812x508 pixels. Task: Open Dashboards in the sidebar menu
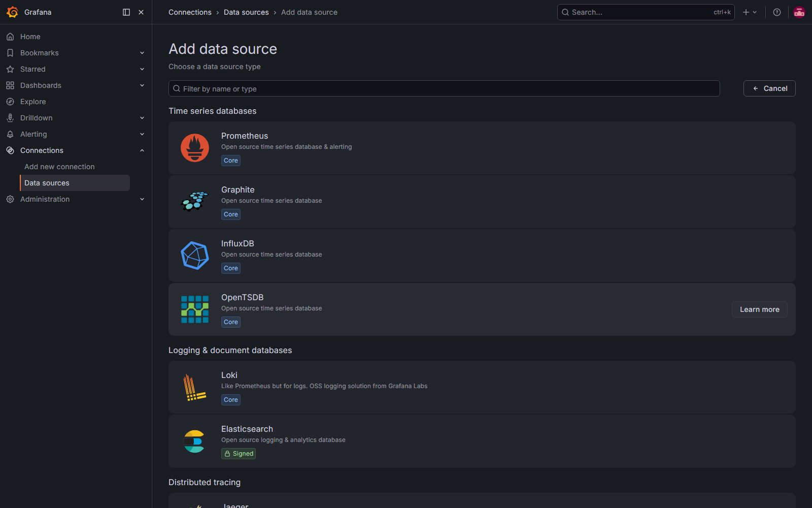[41, 85]
